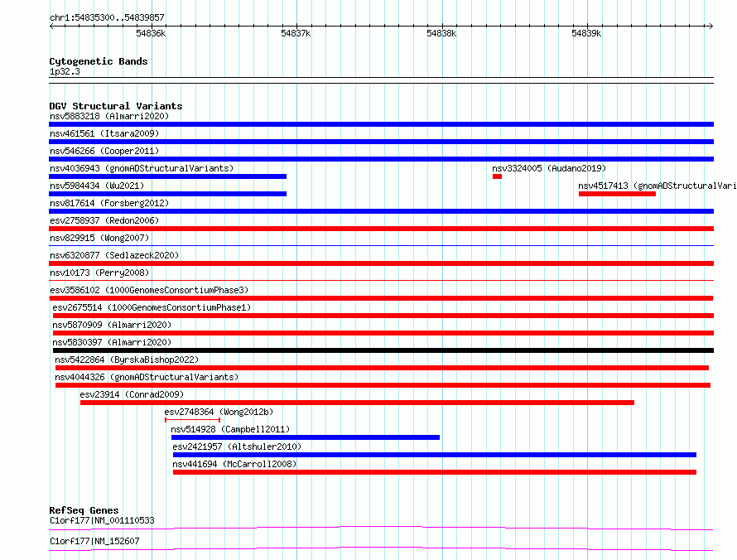Open esv2421957 (Altshuler2010) blue bar
Image resolution: width=737 pixels, height=560 pixels.
coord(435,455)
